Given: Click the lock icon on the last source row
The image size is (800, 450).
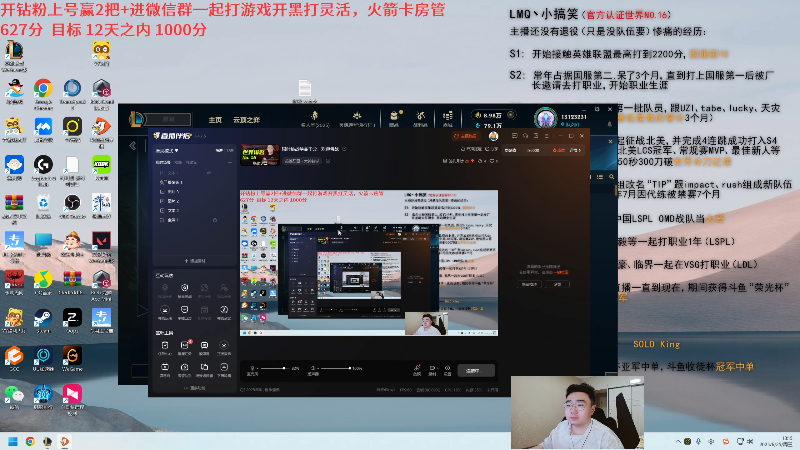Looking at the screenshot, I should click(x=215, y=220).
